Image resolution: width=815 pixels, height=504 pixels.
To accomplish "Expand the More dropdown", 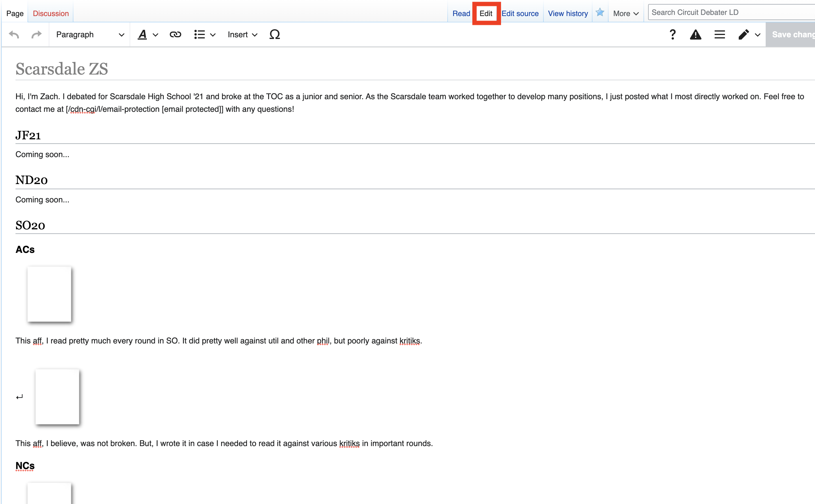I will coord(626,13).
